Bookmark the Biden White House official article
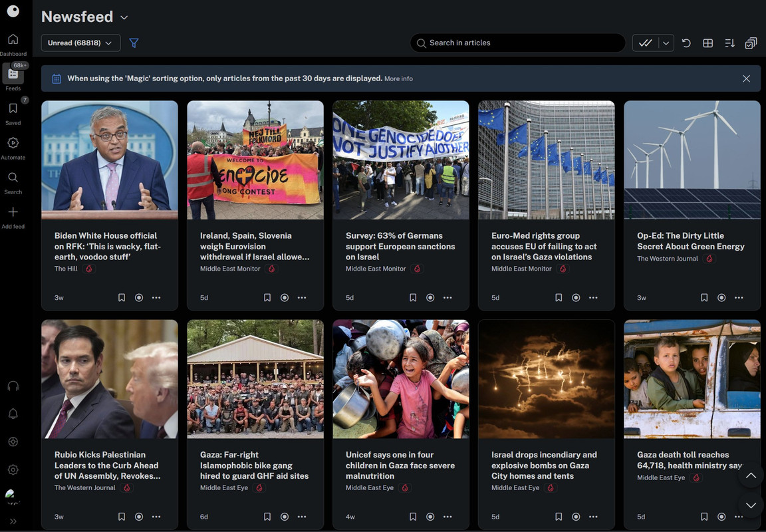Screen dimensions: 766x532 coord(122,297)
